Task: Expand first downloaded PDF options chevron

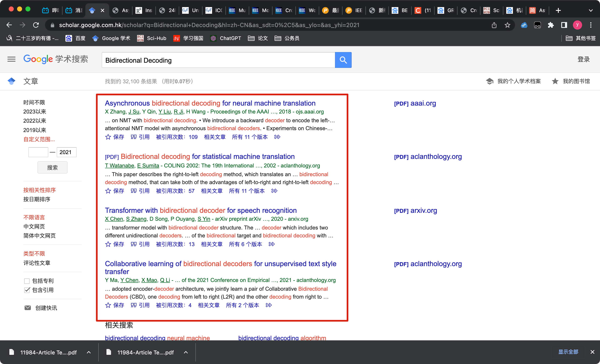Action: [x=89, y=352]
